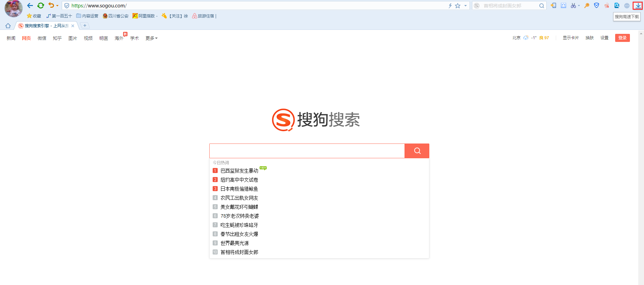Select hot topic 纽约高中中文试卷
Image resolution: width=644 pixels, height=285 pixels.
point(239,180)
